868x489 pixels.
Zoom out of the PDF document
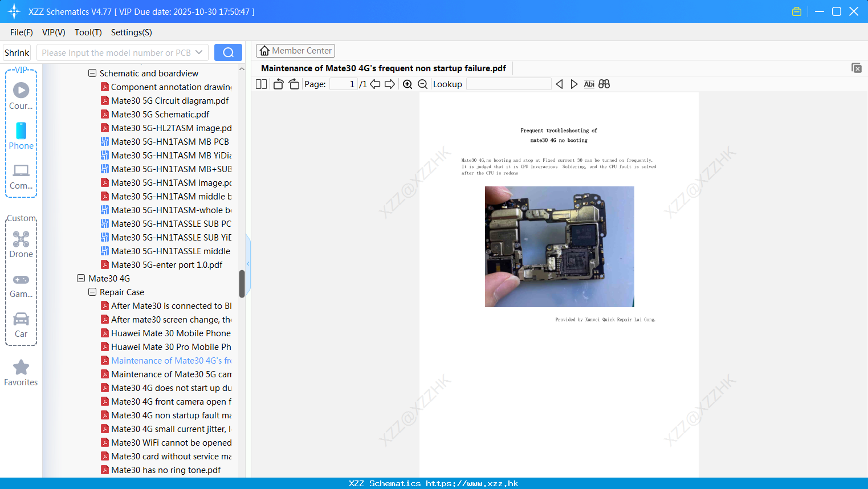click(x=422, y=84)
